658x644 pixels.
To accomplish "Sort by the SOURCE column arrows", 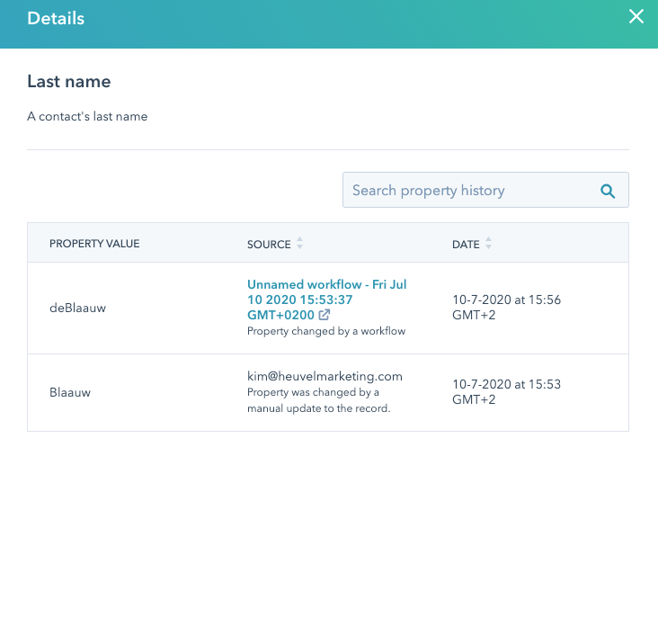I will pyautogui.click(x=299, y=244).
